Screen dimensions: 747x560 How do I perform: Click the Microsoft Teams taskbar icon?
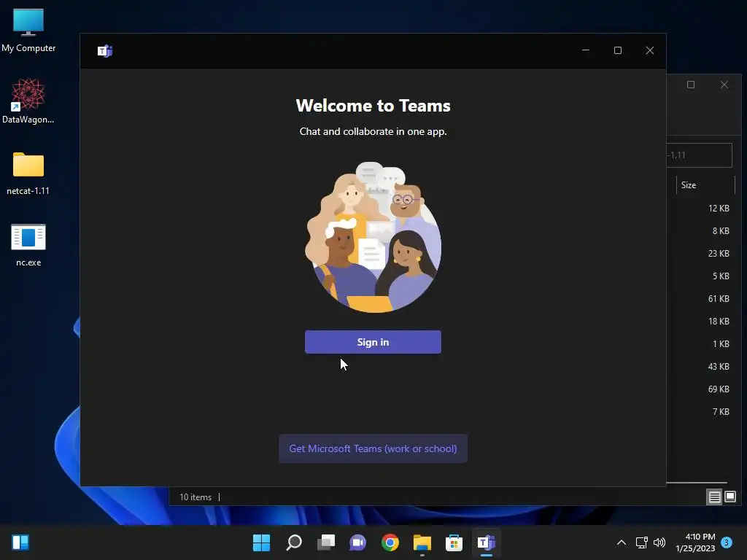(487, 542)
